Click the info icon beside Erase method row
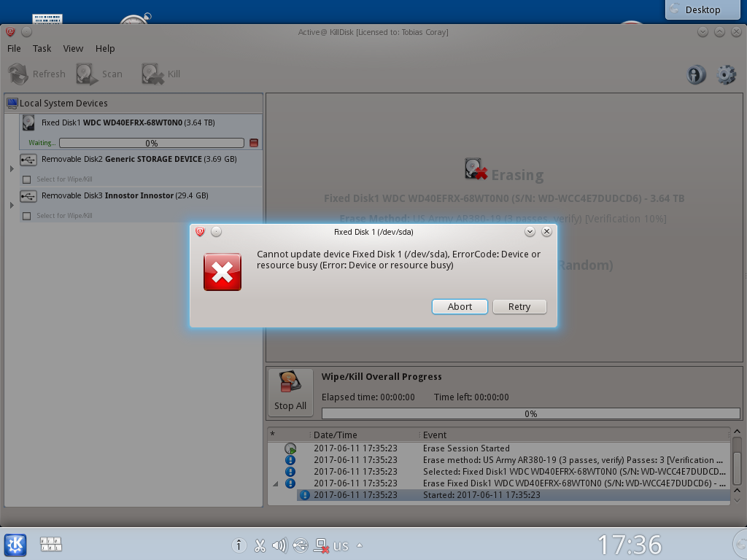This screenshot has height=560, width=747. tap(290, 460)
